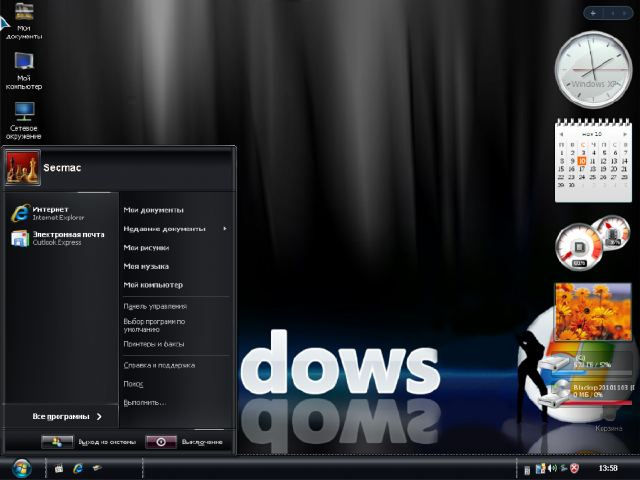The height and width of the screenshot is (480, 640).
Task: Open Control Panel menu item
Action: coord(155,306)
